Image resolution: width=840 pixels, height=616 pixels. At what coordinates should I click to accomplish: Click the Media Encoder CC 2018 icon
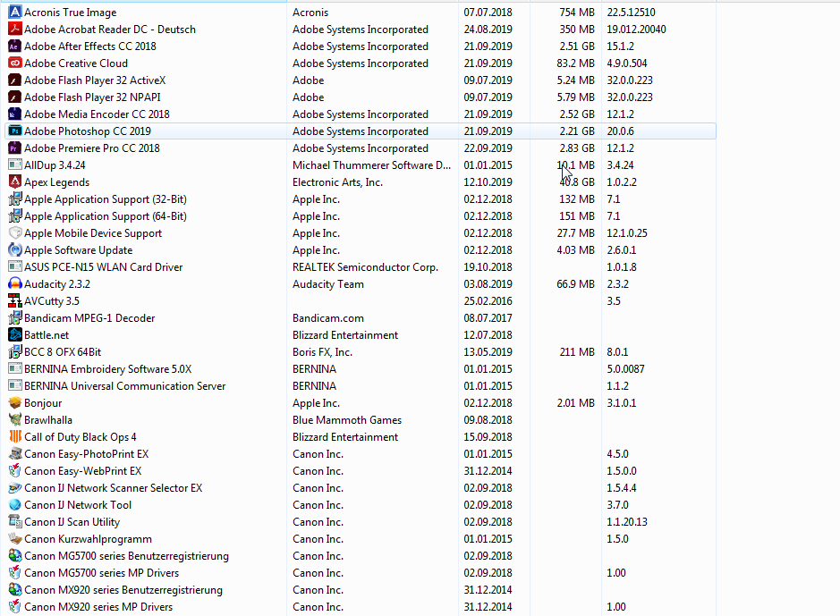tap(15, 114)
